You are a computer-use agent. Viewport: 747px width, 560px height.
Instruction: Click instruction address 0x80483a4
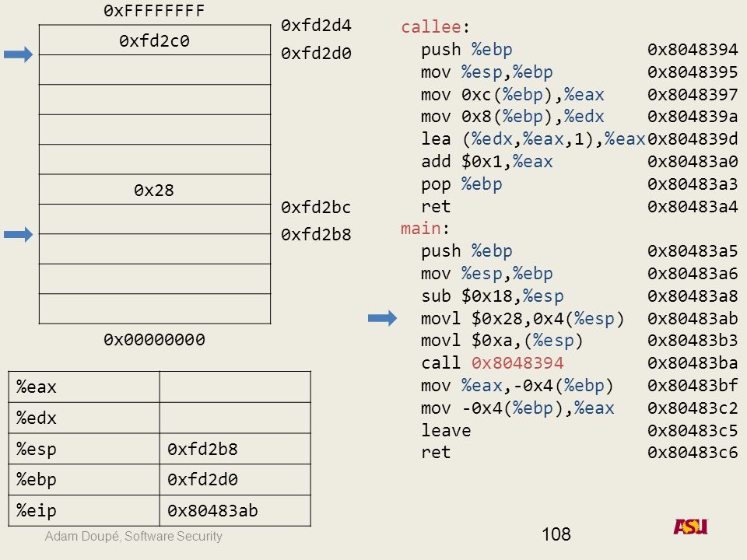(693, 206)
